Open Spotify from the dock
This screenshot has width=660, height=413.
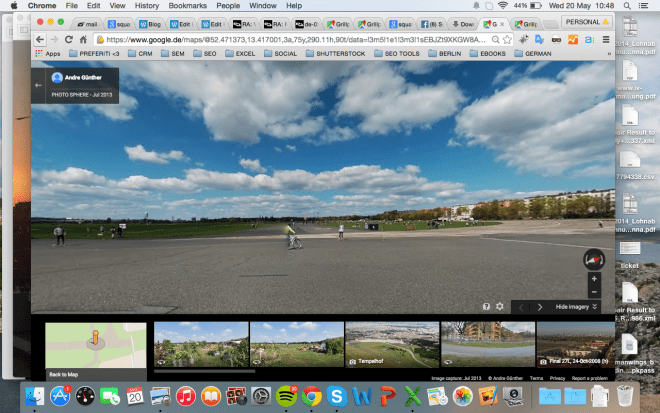[x=286, y=396]
